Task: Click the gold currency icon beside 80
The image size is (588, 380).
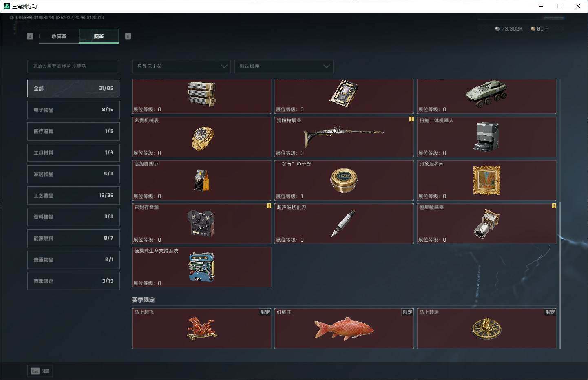Action: (x=533, y=29)
